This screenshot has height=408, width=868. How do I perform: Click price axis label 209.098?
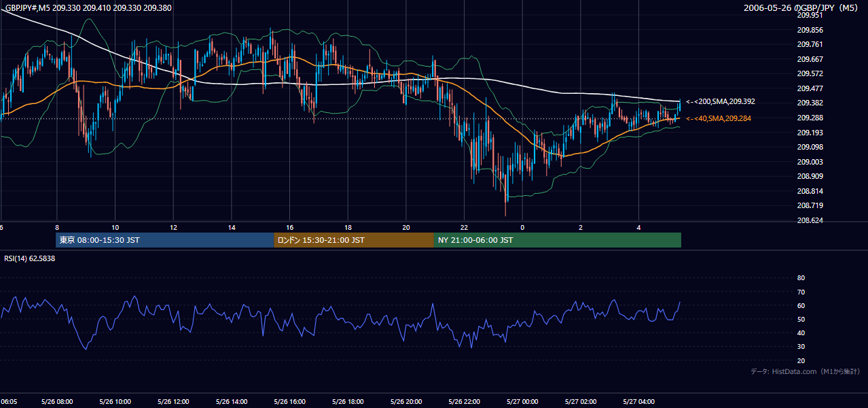pyautogui.click(x=810, y=147)
